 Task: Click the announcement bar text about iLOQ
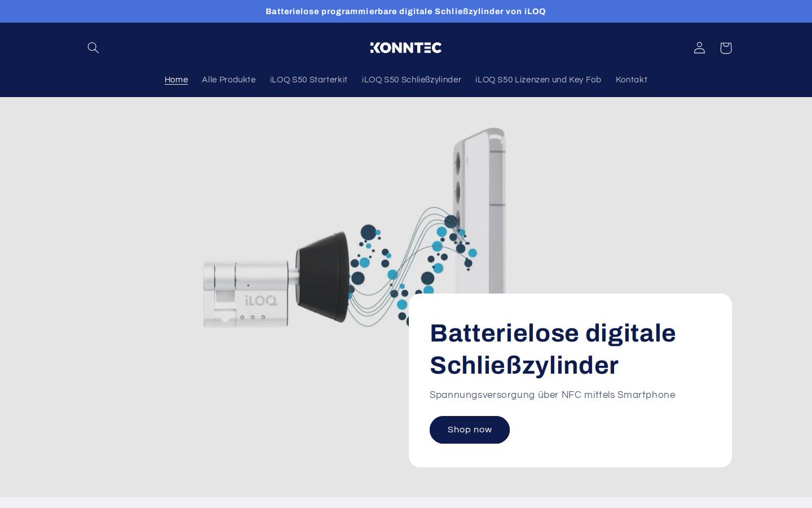pyautogui.click(x=405, y=11)
